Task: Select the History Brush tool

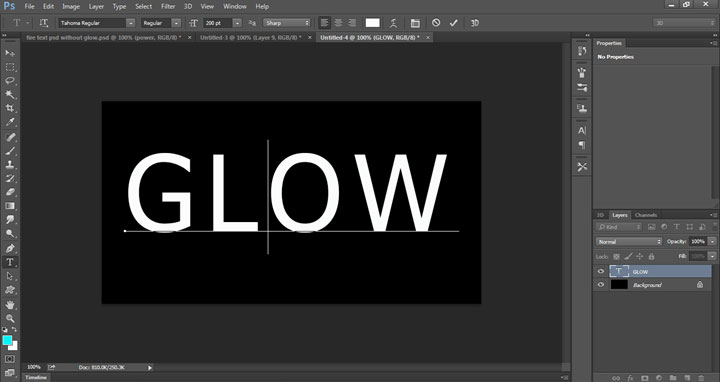Action: 10,178
